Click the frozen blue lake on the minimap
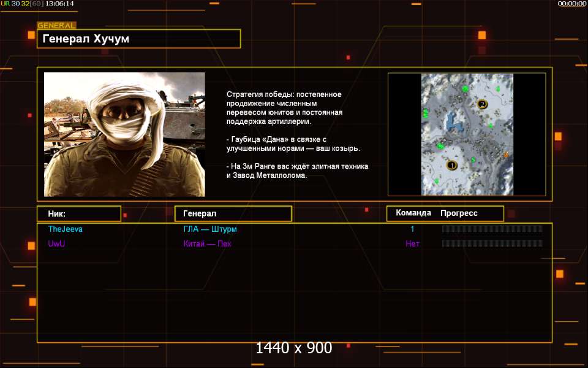The image size is (588, 368). (454, 122)
